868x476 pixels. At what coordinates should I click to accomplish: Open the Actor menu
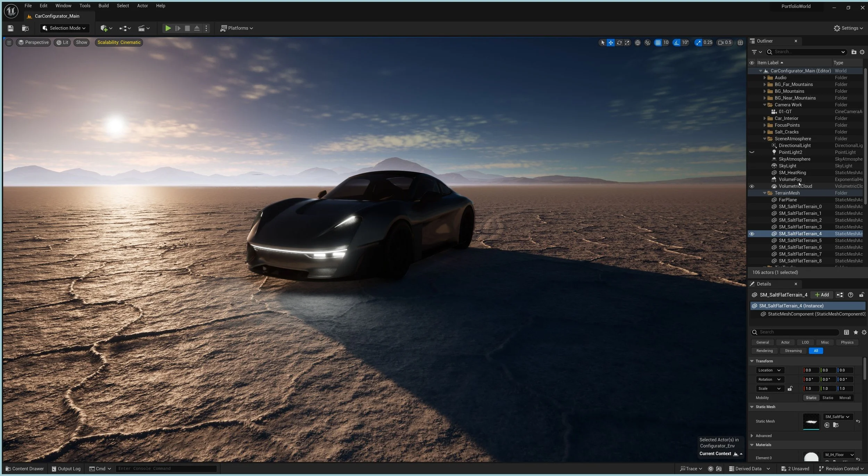tap(142, 6)
